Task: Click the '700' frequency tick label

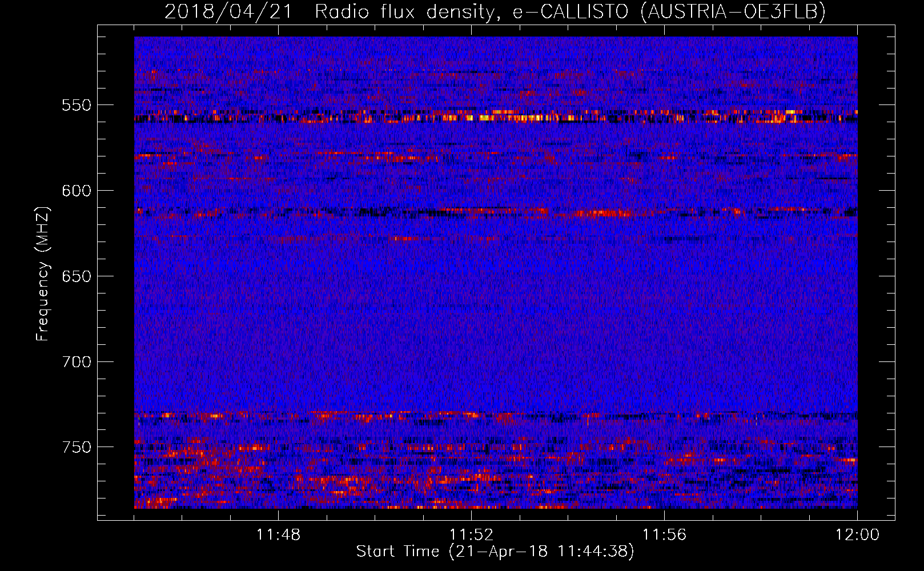Action: pyautogui.click(x=77, y=362)
